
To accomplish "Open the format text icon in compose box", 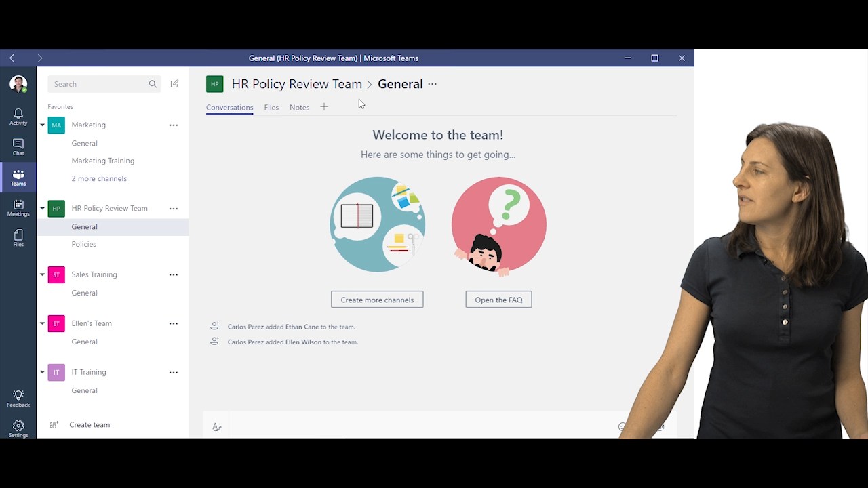I will [x=217, y=427].
